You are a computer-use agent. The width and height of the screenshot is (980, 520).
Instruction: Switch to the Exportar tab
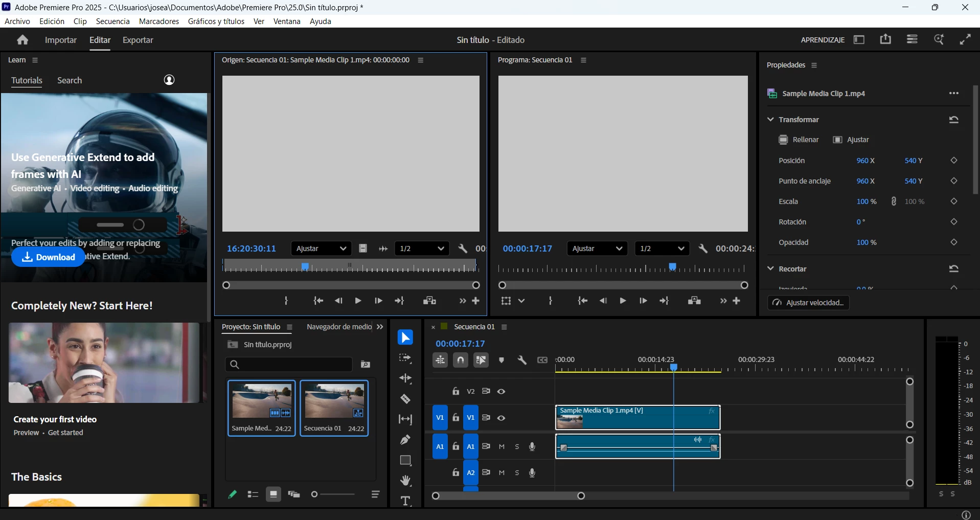[138, 40]
